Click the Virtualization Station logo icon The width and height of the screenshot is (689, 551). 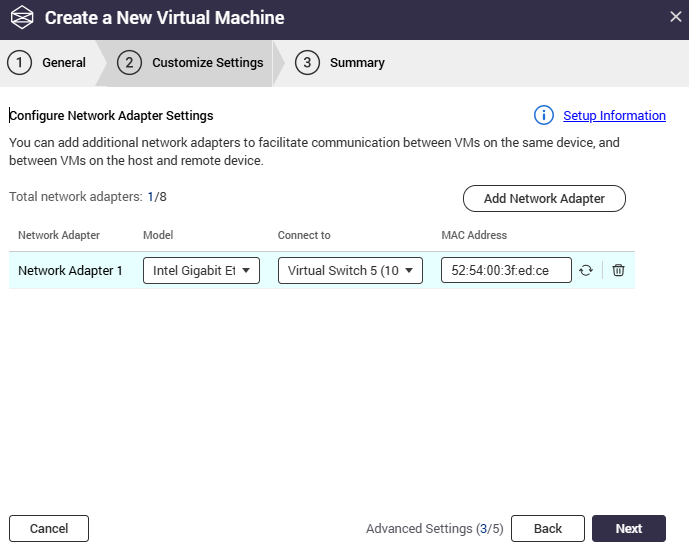(x=21, y=18)
